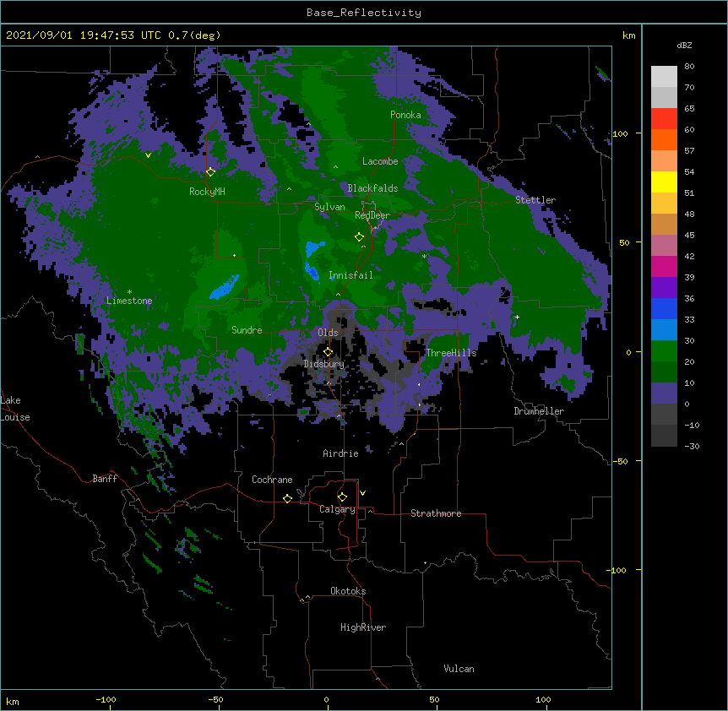Click the Strathmore town label
Image resolution: width=728 pixels, height=711 pixels.
click(x=436, y=513)
